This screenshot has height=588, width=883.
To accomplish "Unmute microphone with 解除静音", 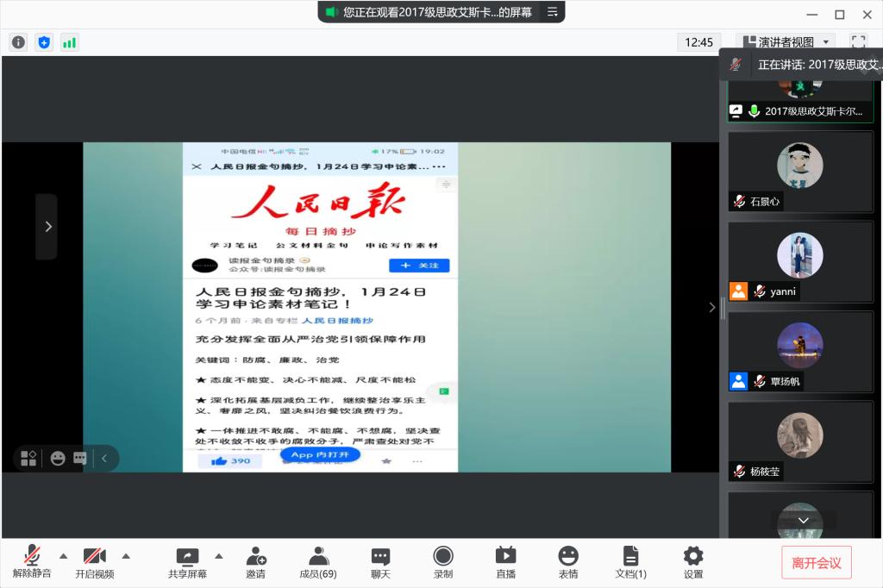I will coord(32,562).
